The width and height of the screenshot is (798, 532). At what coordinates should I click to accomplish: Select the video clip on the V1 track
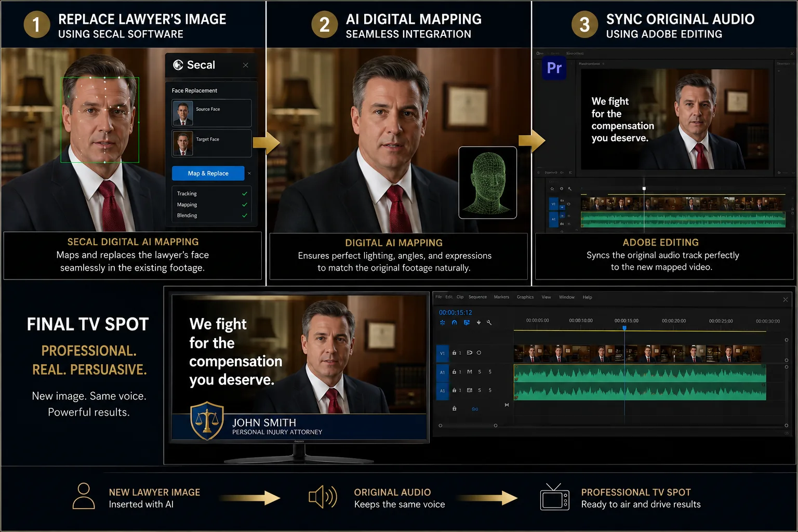pos(637,354)
